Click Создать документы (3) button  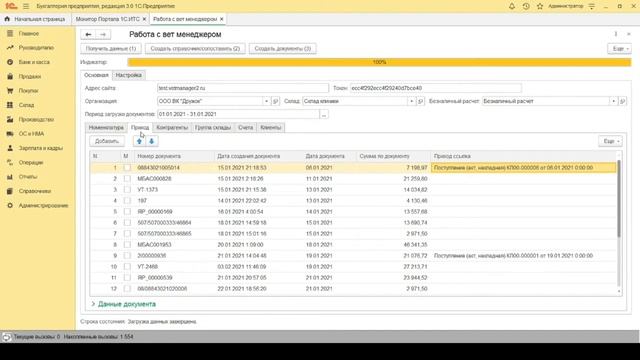click(282, 49)
